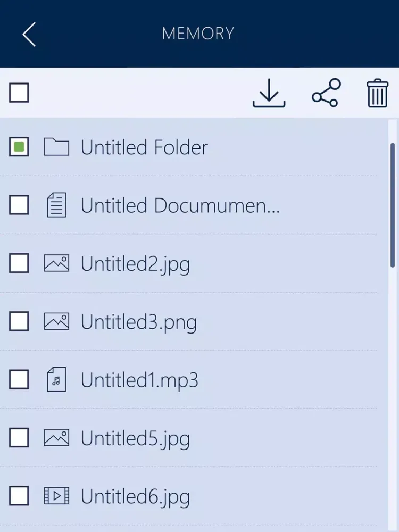Uncheck the Untitled Folder checkbox
This screenshot has height=532, width=399.
tap(19, 147)
